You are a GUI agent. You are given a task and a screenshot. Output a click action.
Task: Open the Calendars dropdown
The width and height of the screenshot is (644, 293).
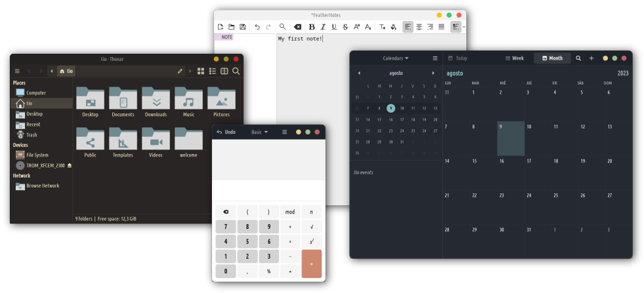click(395, 58)
